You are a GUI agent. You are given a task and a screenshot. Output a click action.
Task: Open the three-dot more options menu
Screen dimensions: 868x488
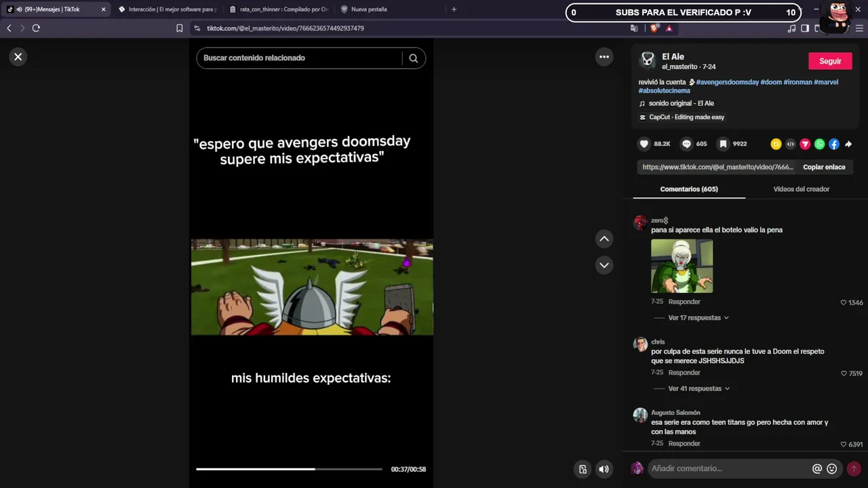point(604,57)
